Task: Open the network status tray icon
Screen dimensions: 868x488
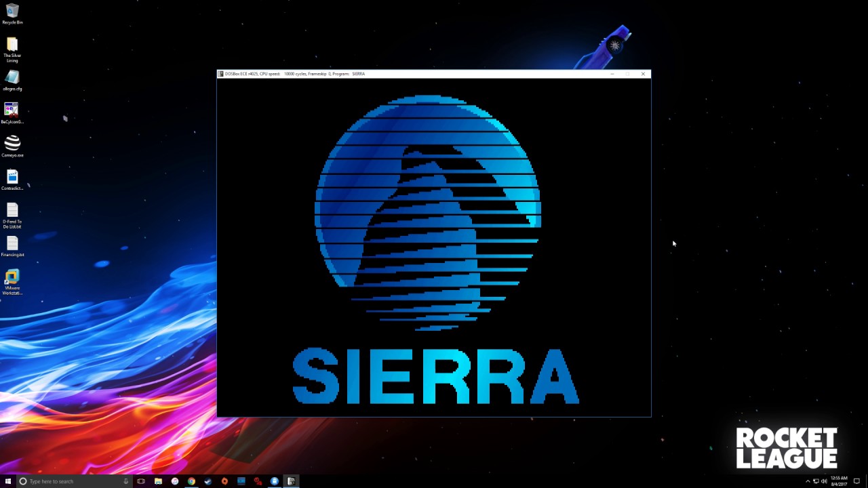Action: coord(816,481)
